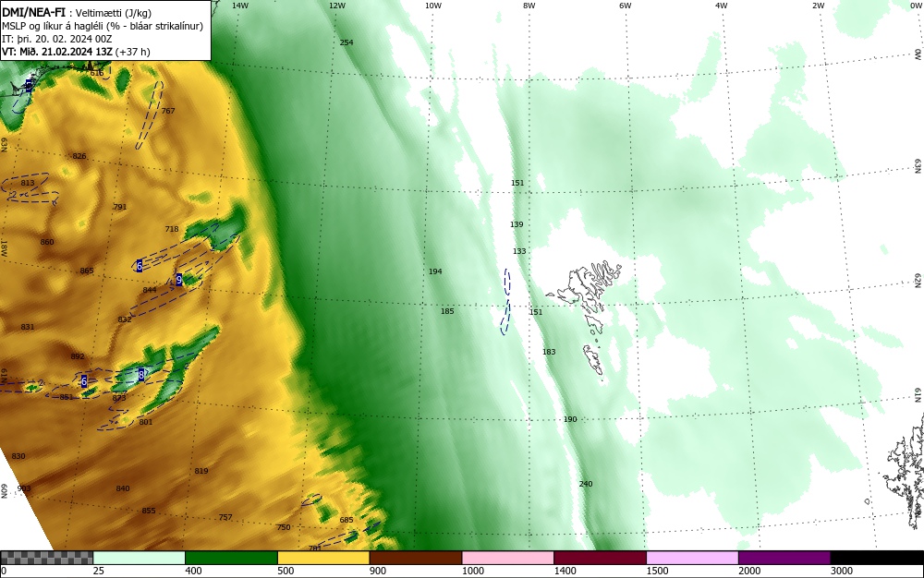Click the 14W longitude label
This screenshot has width=924, height=578.
240,6
